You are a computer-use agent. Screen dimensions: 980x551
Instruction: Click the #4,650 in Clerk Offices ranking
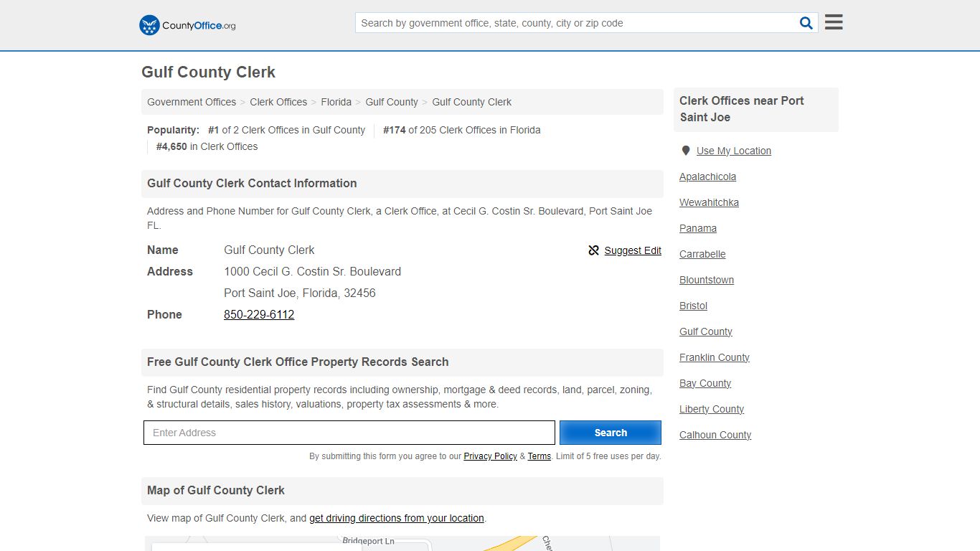[x=207, y=146]
